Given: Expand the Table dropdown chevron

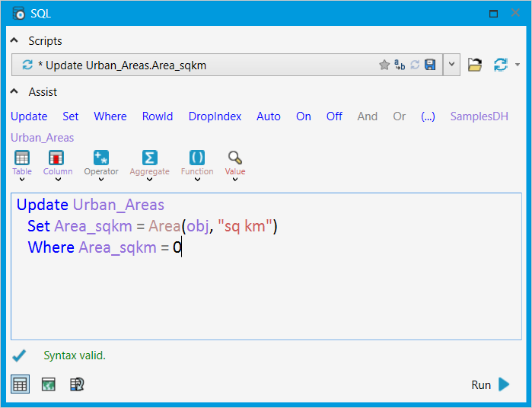Looking at the screenshot, I should pyautogui.click(x=22, y=180).
